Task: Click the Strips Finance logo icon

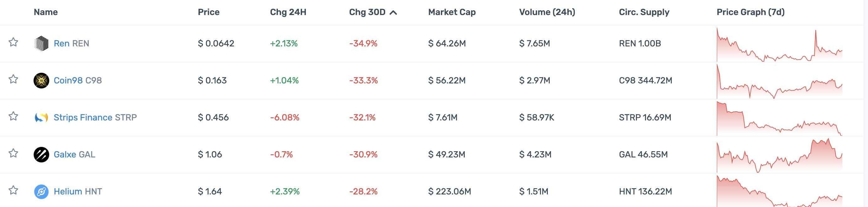Action: [41, 118]
